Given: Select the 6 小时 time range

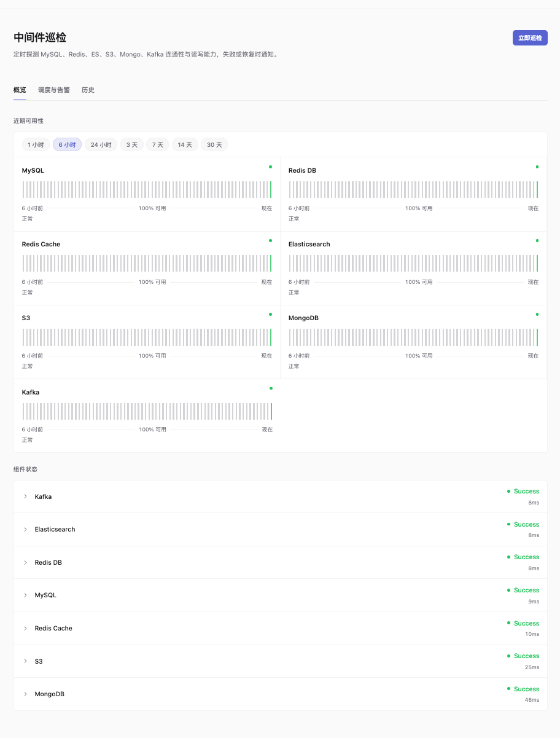Looking at the screenshot, I should pos(67,145).
